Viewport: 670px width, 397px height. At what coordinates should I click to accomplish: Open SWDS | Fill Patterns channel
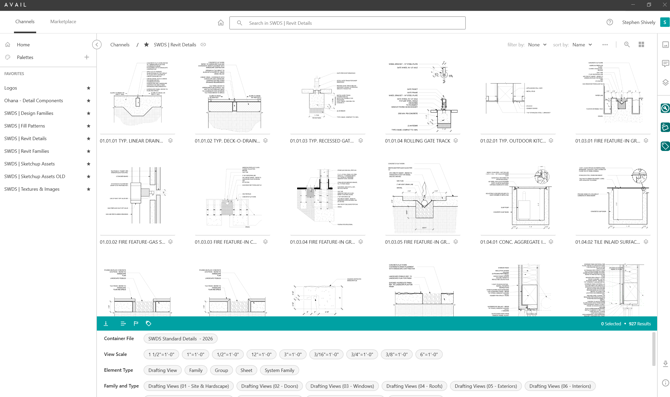coord(24,126)
